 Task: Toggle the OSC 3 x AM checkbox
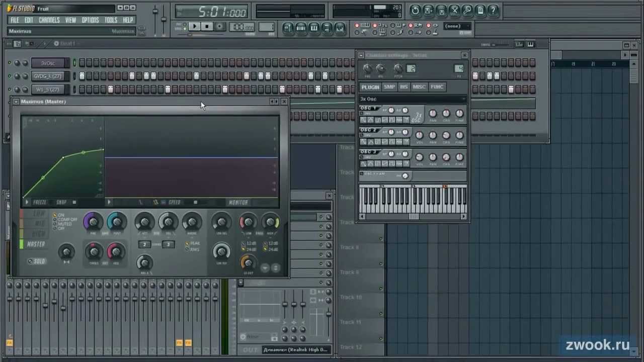coord(363,173)
